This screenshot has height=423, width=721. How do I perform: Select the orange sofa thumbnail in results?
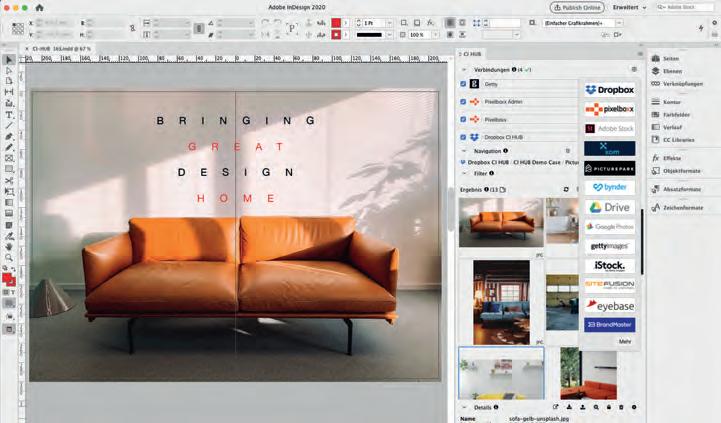tap(501, 223)
